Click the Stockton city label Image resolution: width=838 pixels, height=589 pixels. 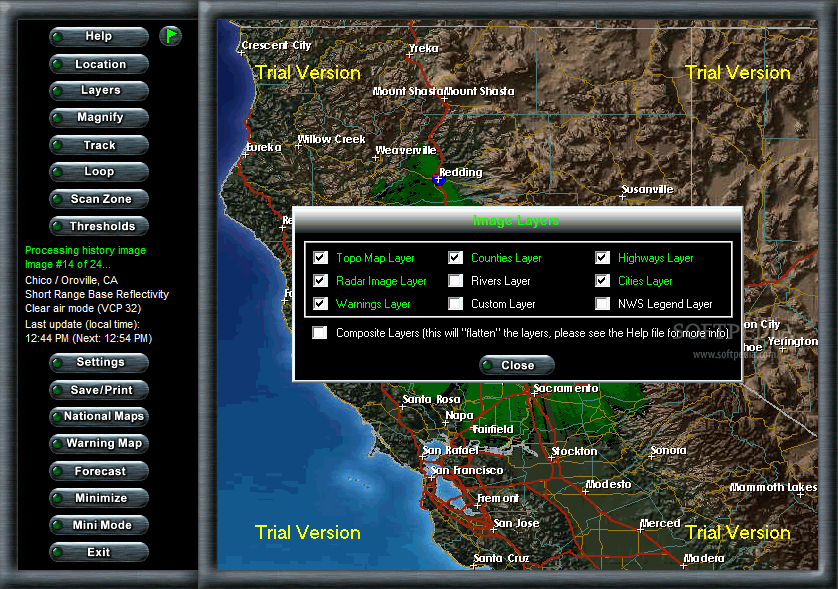574,451
